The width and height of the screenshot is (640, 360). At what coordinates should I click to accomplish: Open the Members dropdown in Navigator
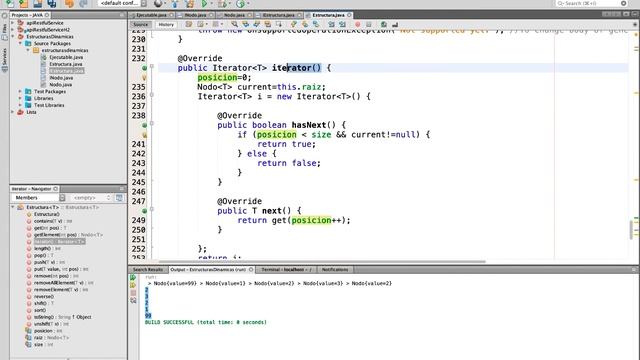pyautogui.click(x=38, y=198)
